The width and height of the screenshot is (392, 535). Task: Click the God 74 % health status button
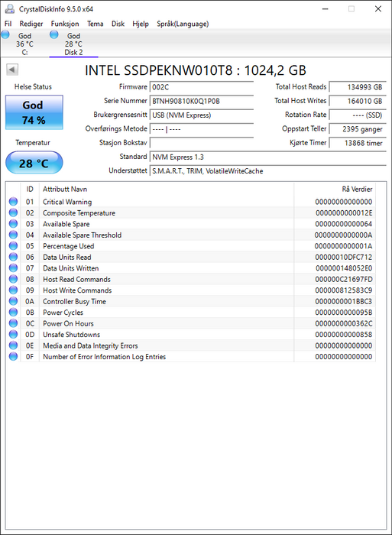coord(34,112)
